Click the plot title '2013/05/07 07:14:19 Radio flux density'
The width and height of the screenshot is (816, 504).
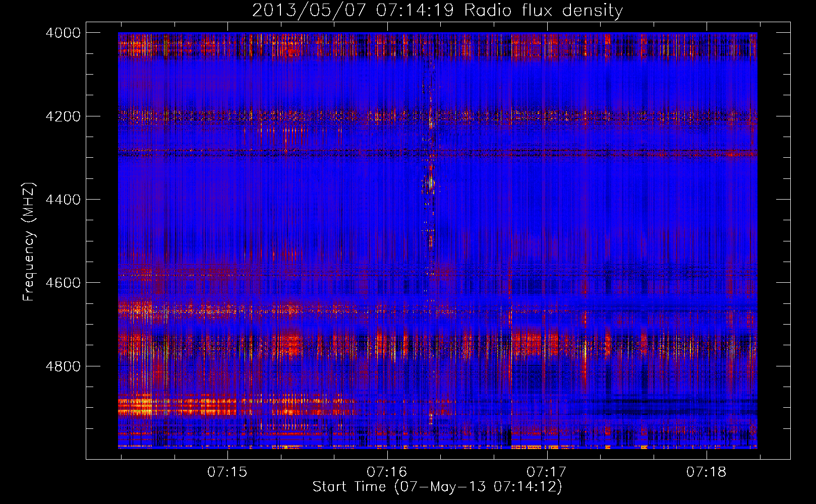(437, 10)
